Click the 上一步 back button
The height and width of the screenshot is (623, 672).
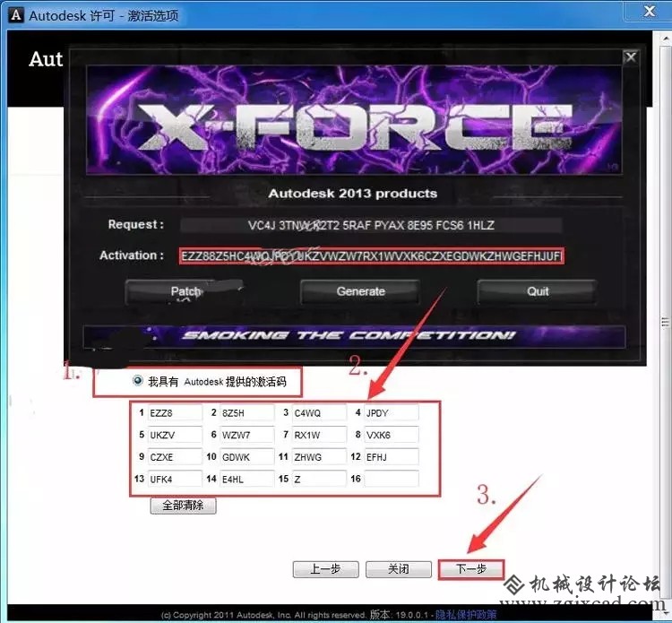326,569
